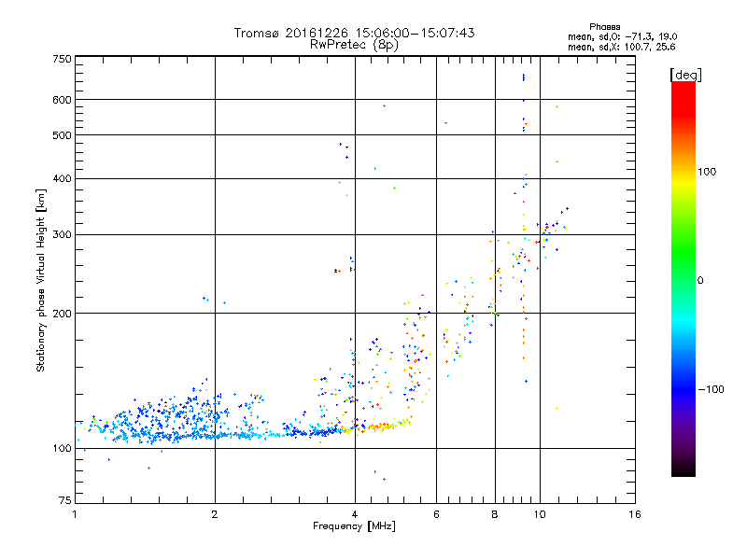Click the 'RwPretec (8p)' subtitle text
Image resolution: width=747 pixels, height=560 pixels.
pos(354,45)
